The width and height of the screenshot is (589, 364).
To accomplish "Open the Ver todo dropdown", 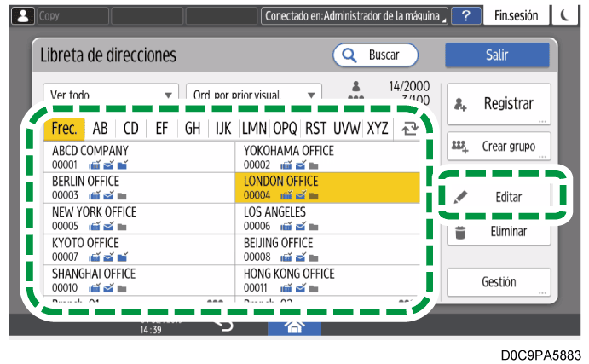I will click(110, 95).
